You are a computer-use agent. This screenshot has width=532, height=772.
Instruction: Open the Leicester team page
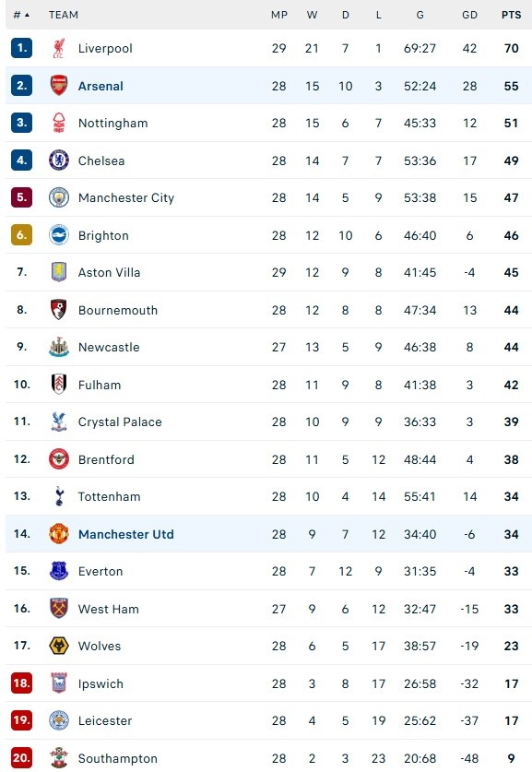click(x=105, y=720)
